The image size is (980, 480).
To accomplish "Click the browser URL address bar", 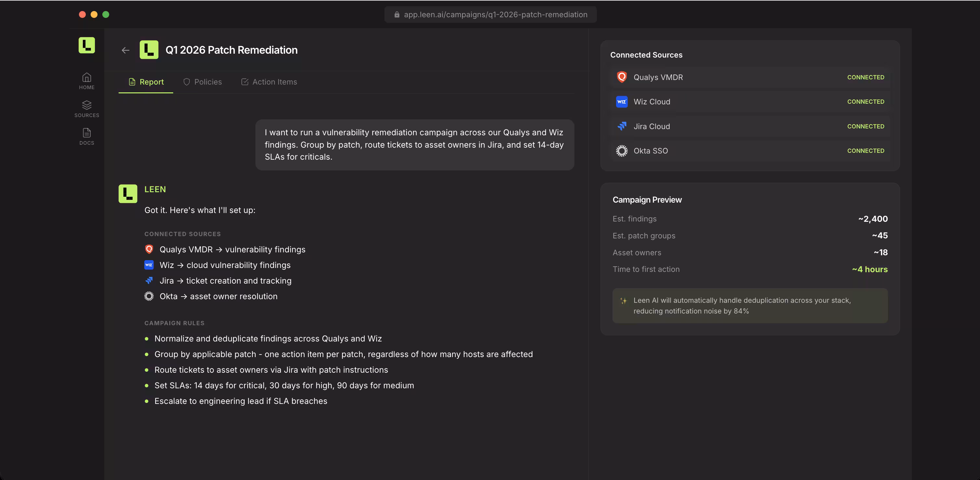I will click(x=491, y=14).
